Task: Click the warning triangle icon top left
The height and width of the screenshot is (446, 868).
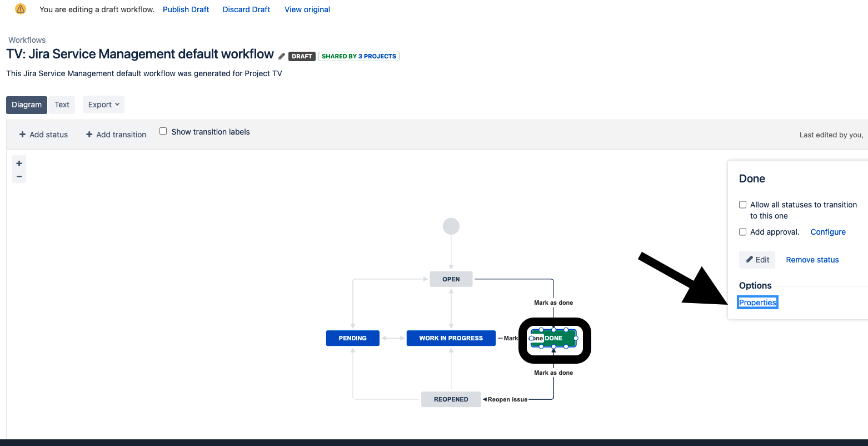Action: click(21, 9)
